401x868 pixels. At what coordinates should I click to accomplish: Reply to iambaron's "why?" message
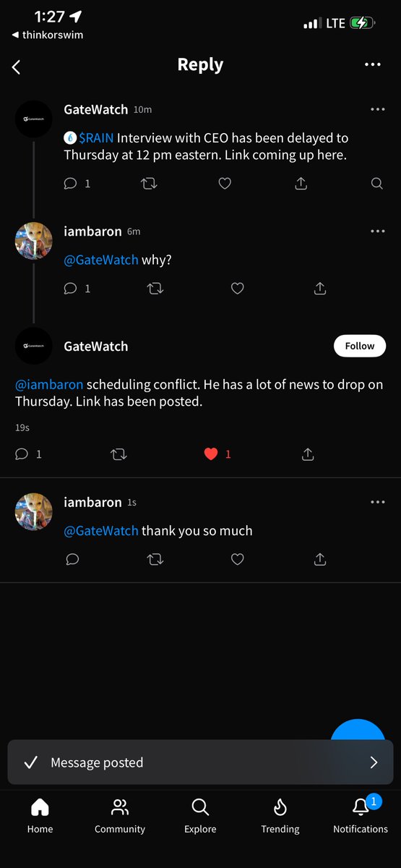(71, 288)
